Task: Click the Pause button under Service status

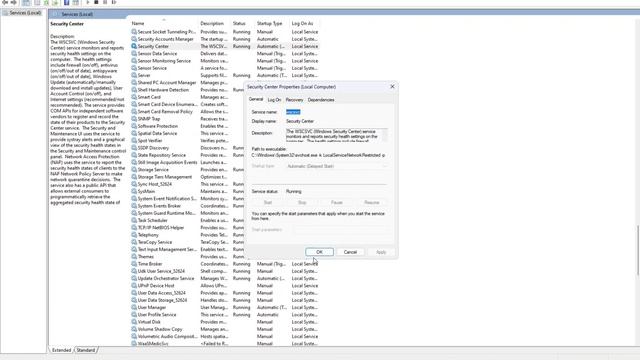Action: 337,202
